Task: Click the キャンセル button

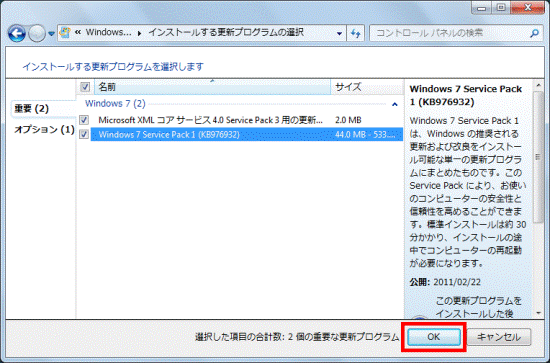Action: 498,337
